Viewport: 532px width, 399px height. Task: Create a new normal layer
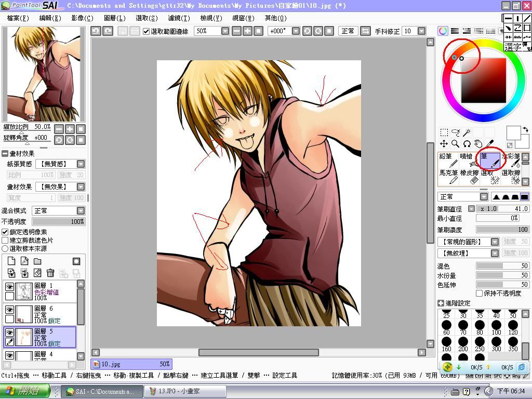11,261
